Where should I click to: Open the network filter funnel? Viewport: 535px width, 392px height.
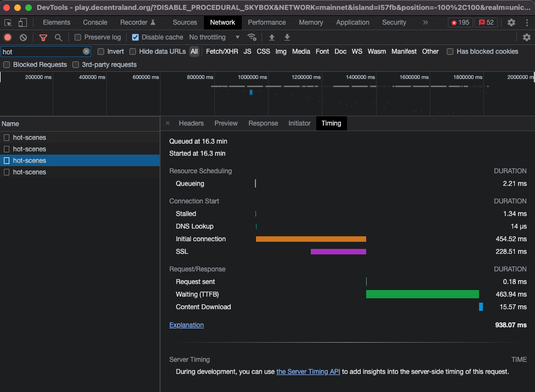[43, 37]
